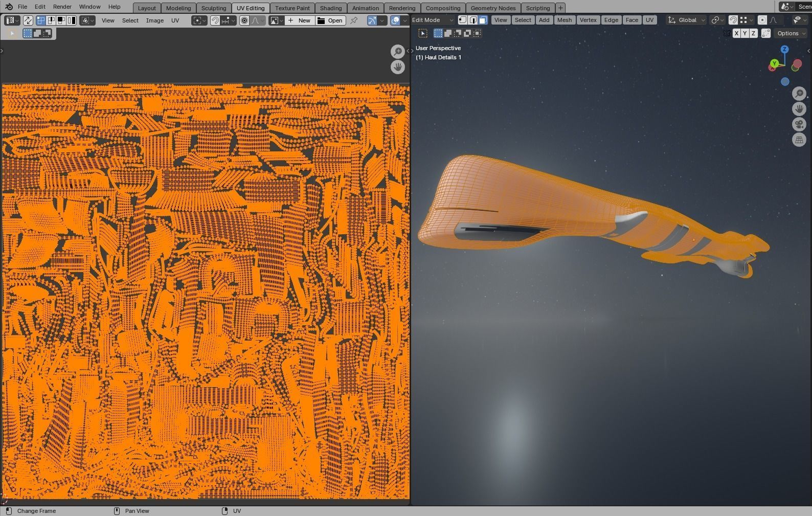Viewport: 812px width, 516px height.
Task: Toggle auto merge vertices icon
Action: 766,33
